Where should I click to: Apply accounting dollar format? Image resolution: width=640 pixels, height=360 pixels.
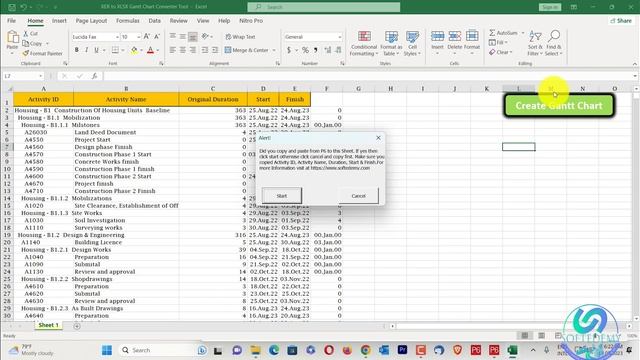pyautogui.click(x=289, y=50)
